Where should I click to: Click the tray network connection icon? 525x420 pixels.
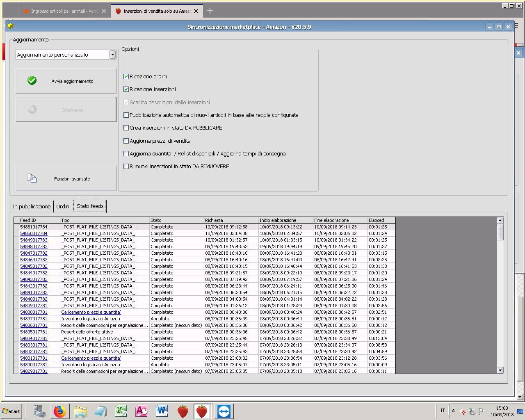[472, 411]
